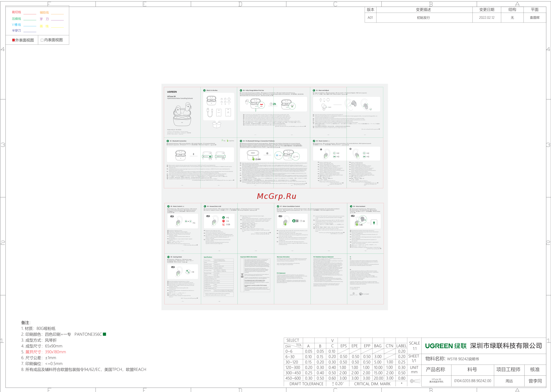
Task: Click the green PANTONE356C color swatch
Action: click(104, 334)
